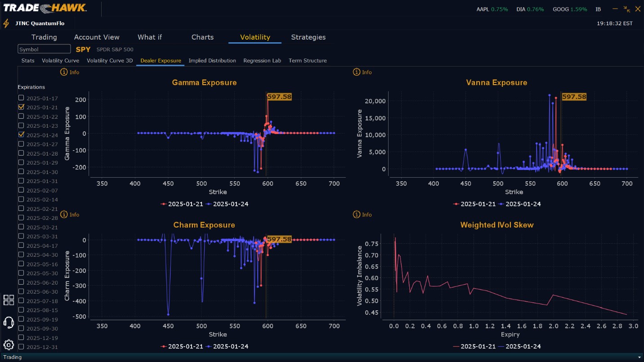Open the Term Structure sub-tab
This screenshot has width=644, height=362.
pyautogui.click(x=308, y=61)
